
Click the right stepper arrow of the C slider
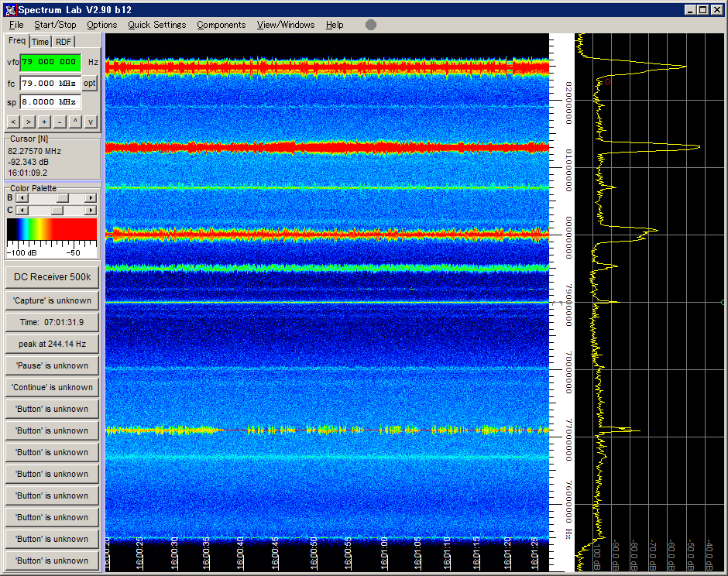click(x=91, y=209)
